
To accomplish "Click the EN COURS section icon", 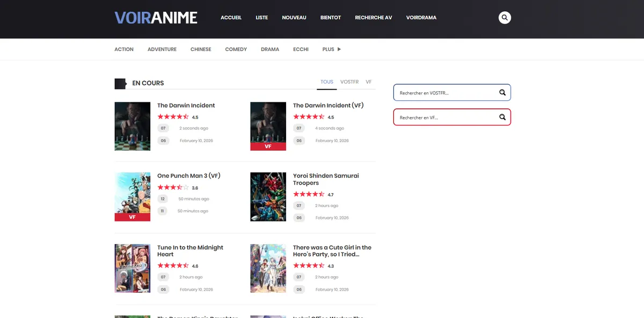I will [x=120, y=83].
